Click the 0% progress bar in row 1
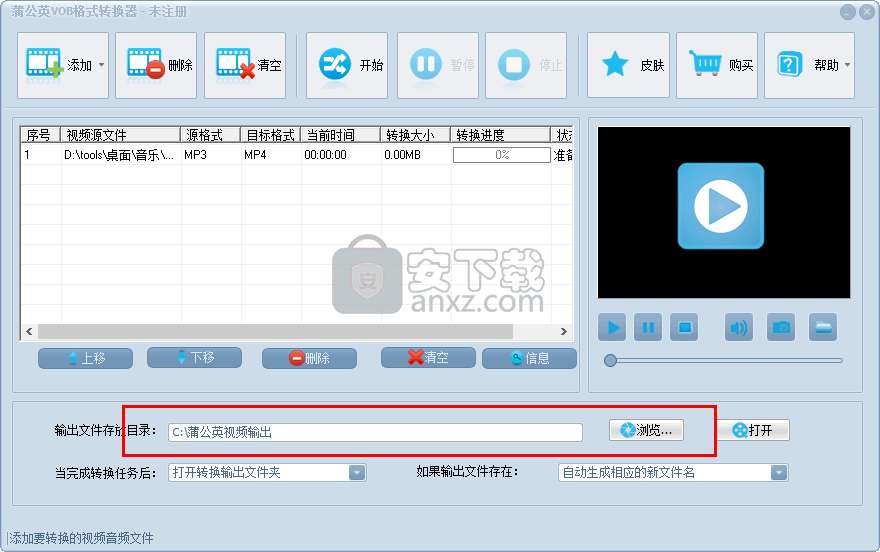The width and height of the screenshot is (880, 552). (x=502, y=155)
